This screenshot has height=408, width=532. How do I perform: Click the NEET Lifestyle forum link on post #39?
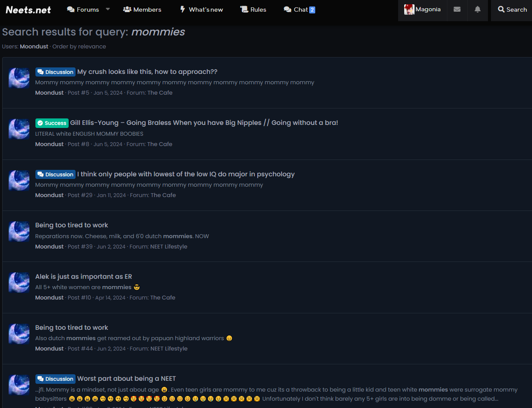pos(168,247)
